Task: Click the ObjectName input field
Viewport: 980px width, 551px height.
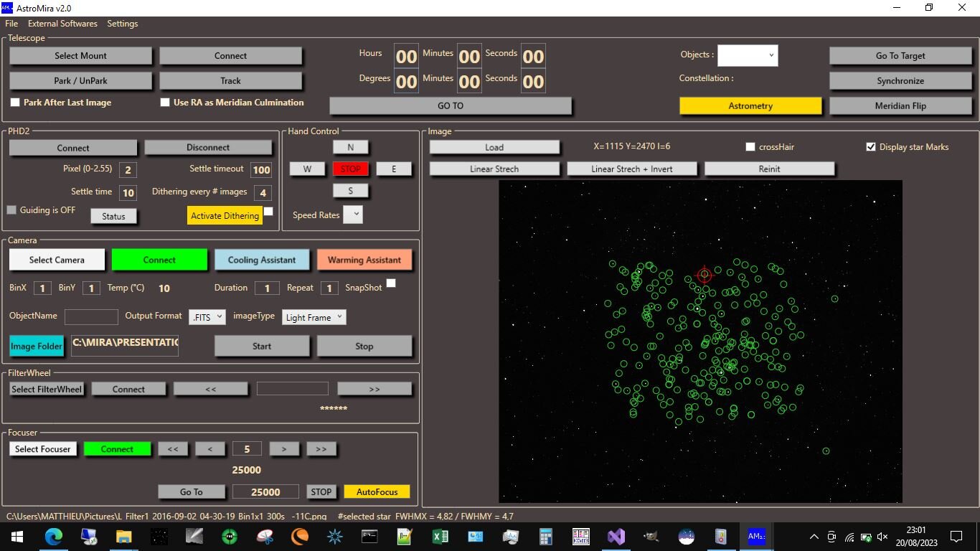Action: pyautogui.click(x=91, y=317)
